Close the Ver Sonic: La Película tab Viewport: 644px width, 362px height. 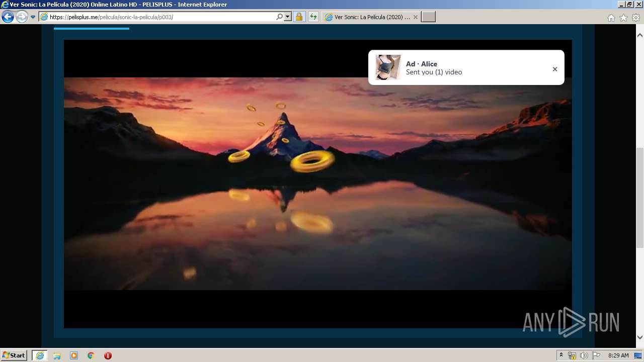416,17
